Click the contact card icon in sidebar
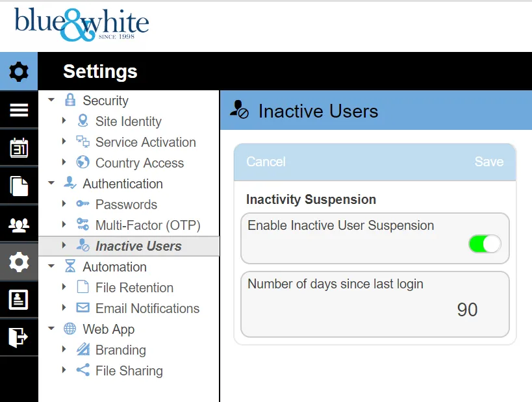The width and height of the screenshot is (532, 402). 19,299
